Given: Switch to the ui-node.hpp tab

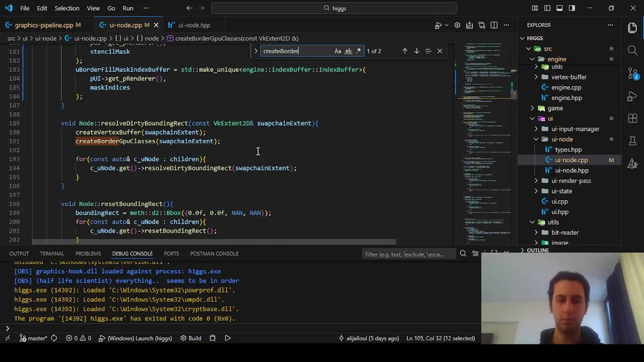Looking at the screenshot, I should [194, 25].
